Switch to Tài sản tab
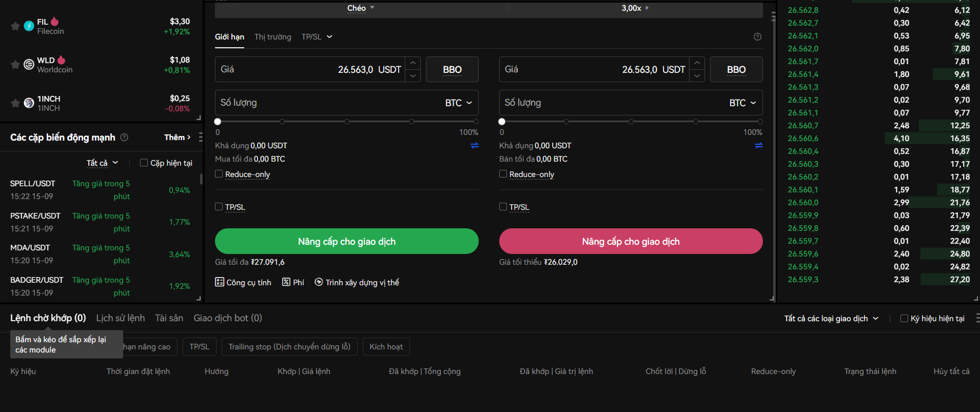This screenshot has height=412, width=980. [169, 318]
